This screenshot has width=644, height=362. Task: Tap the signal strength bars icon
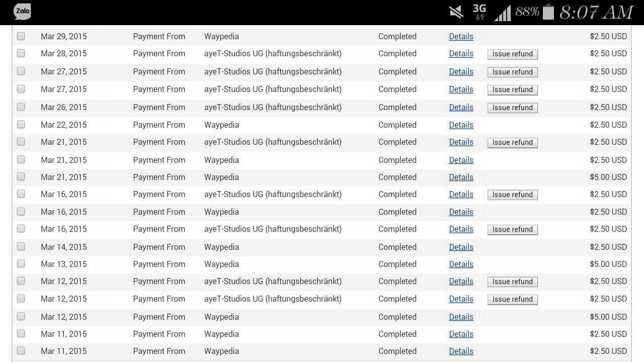pyautogui.click(x=502, y=13)
